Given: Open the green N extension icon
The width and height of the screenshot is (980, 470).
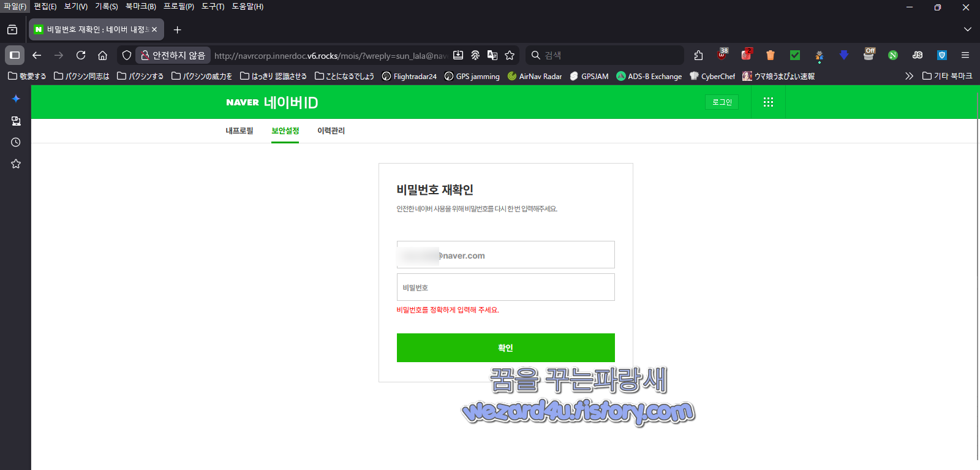Looking at the screenshot, I should pos(893,55).
